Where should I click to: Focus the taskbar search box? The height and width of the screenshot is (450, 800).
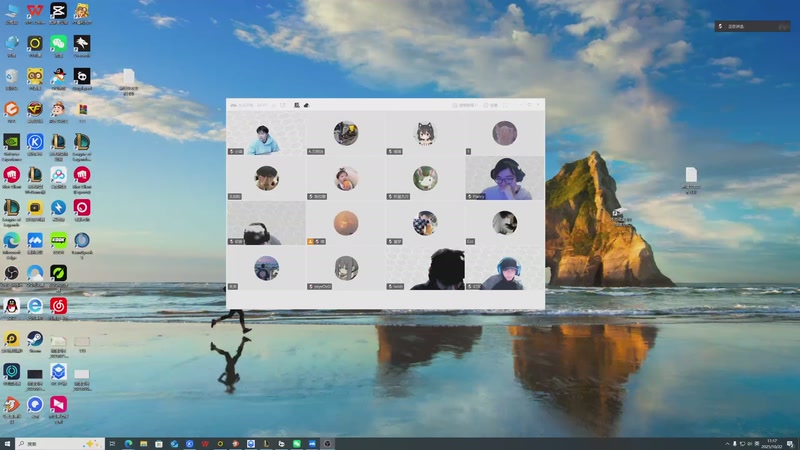60,443
